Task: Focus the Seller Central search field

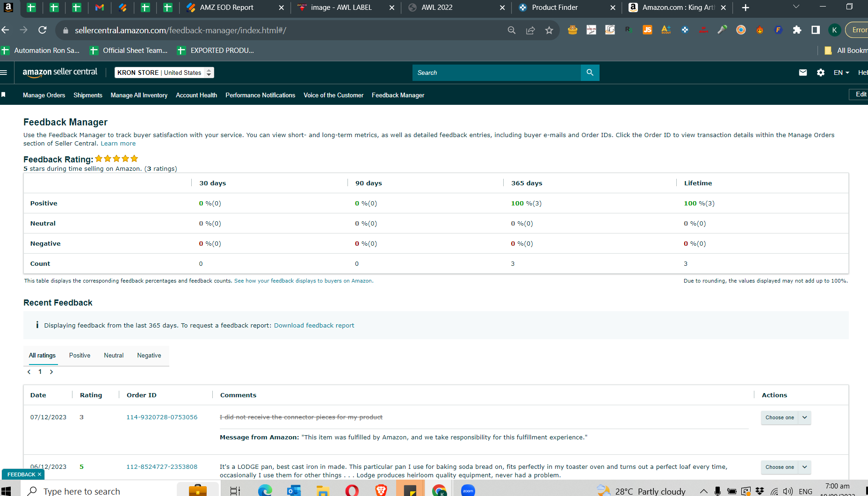Action: coord(496,73)
